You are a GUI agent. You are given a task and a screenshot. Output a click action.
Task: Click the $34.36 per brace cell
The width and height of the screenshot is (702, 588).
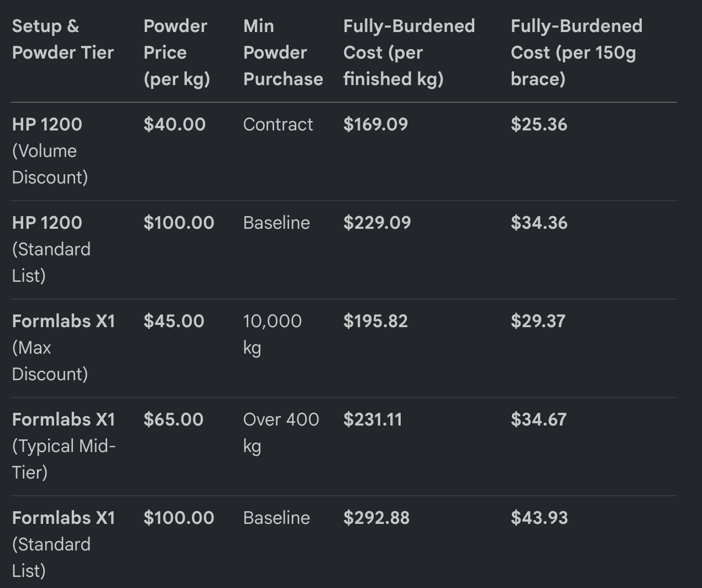point(539,223)
